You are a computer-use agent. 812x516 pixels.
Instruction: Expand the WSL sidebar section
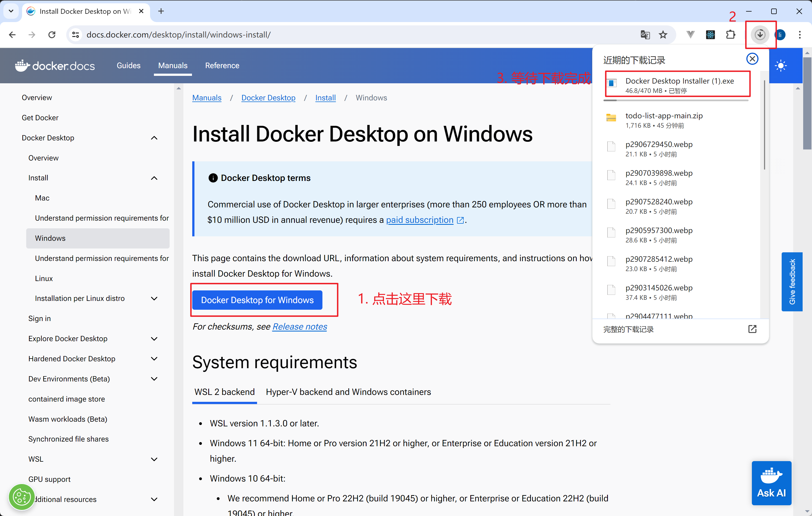[x=154, y=459]
